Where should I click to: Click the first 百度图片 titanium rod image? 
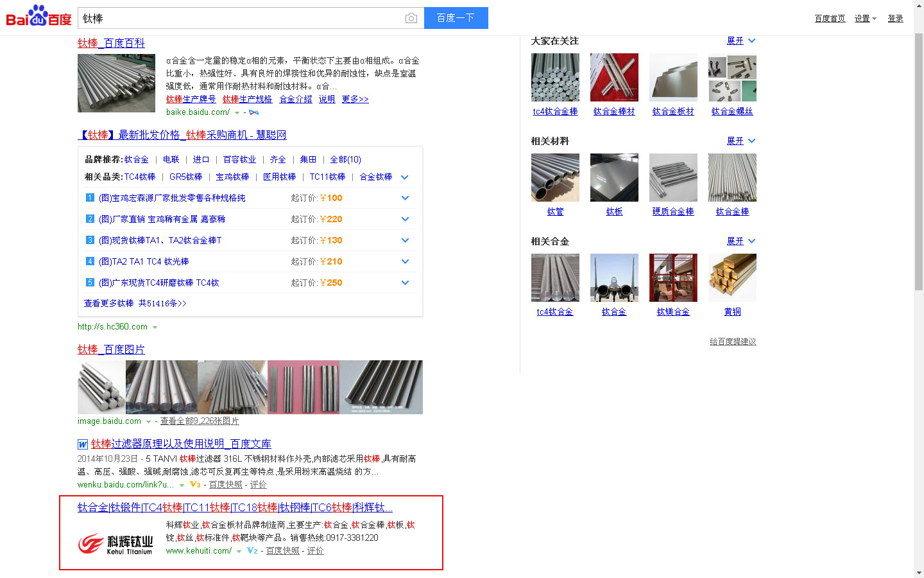(101, 387)
